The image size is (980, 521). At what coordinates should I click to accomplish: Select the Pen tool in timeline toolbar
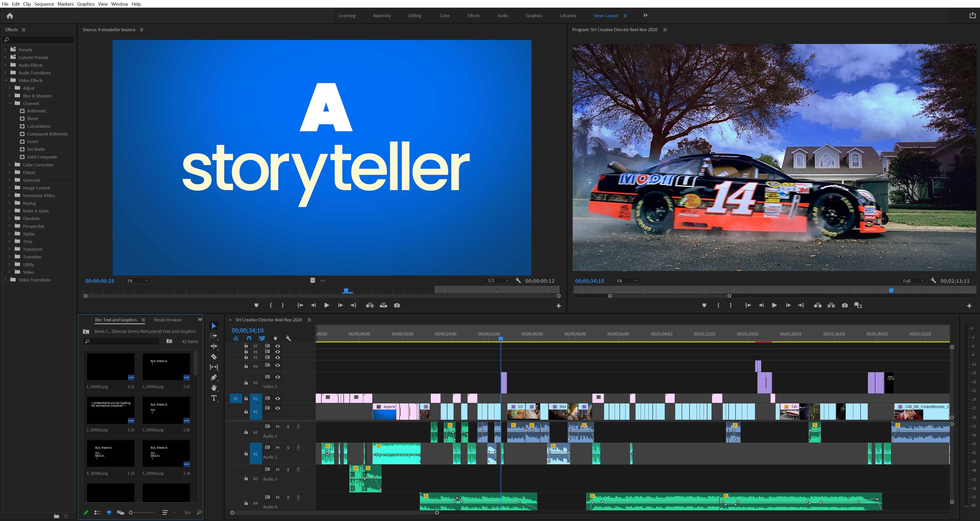coord(214,377)
